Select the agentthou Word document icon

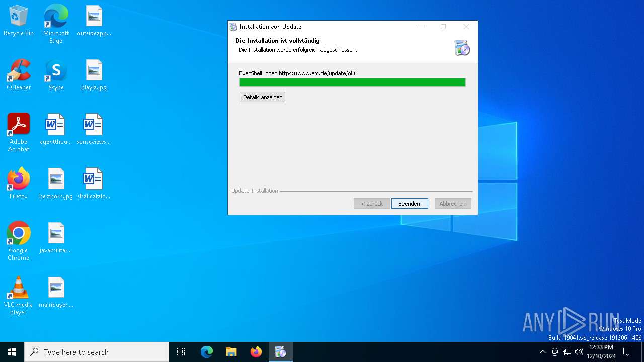(x=56, y=129)
